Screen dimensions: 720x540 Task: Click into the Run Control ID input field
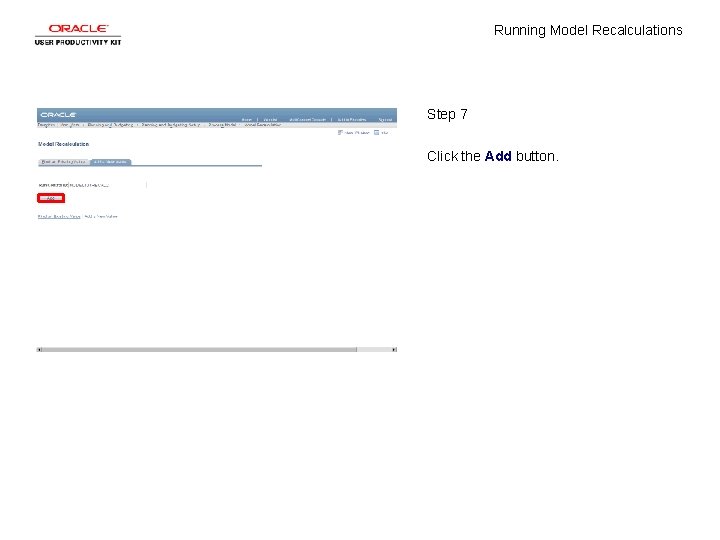pos(107,185)
